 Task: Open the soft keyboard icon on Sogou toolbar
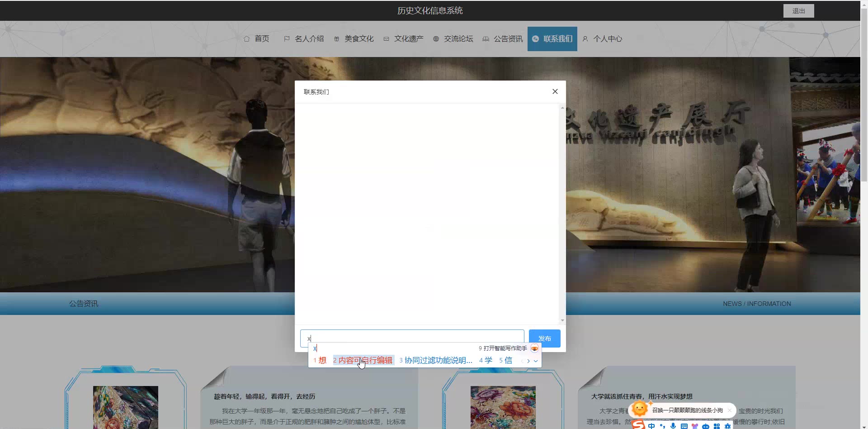[684, 426]
